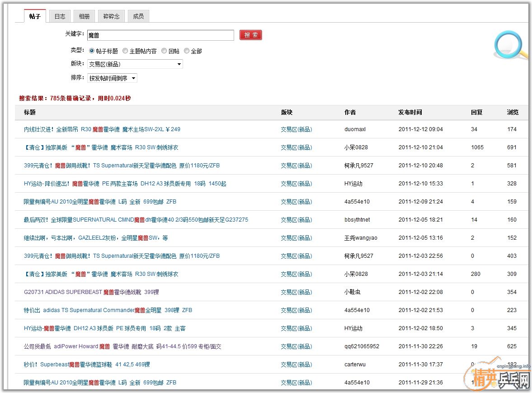
Task: Open the 秒价！Superbeast魔兽霍华德篮球鞋 post
Action: [87, 365]
